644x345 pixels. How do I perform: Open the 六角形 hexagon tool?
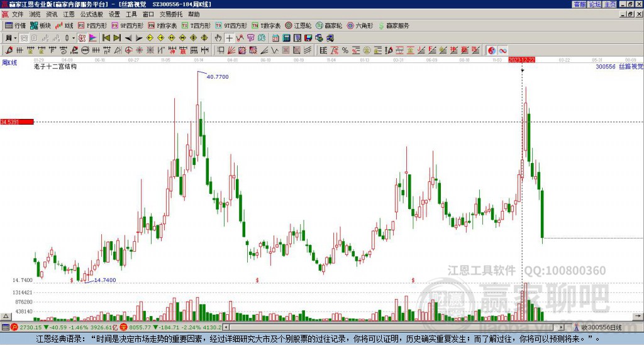[x=360, y=25]
